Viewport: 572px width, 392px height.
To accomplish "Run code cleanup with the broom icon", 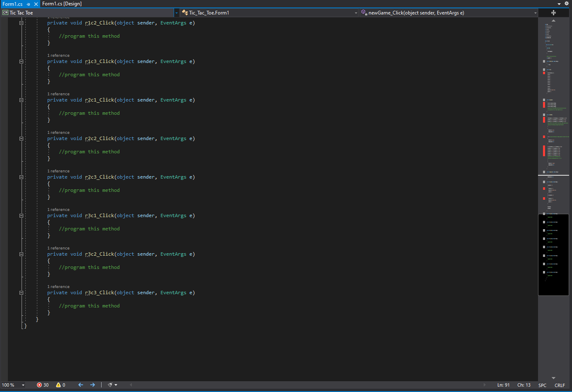I will point(110,385).
